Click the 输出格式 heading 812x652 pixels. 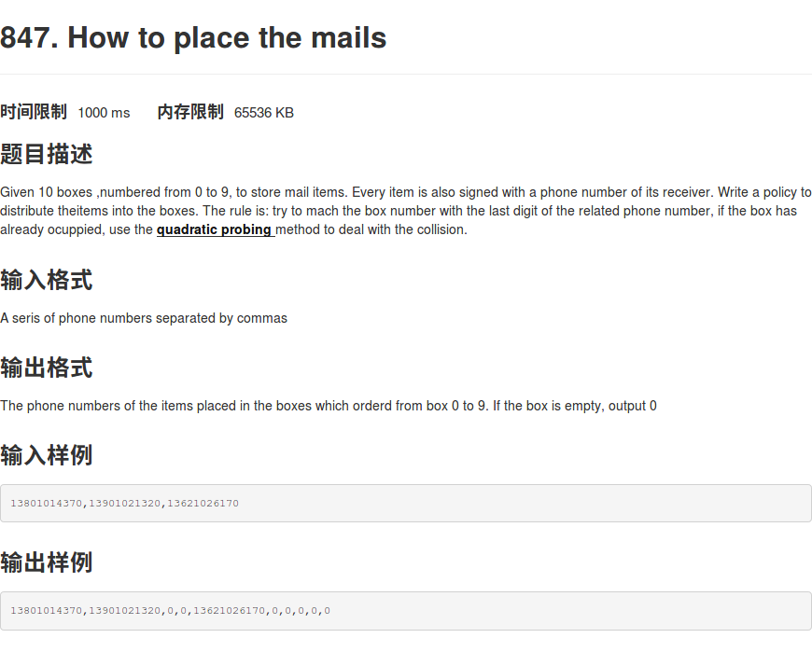pos(47,368)
